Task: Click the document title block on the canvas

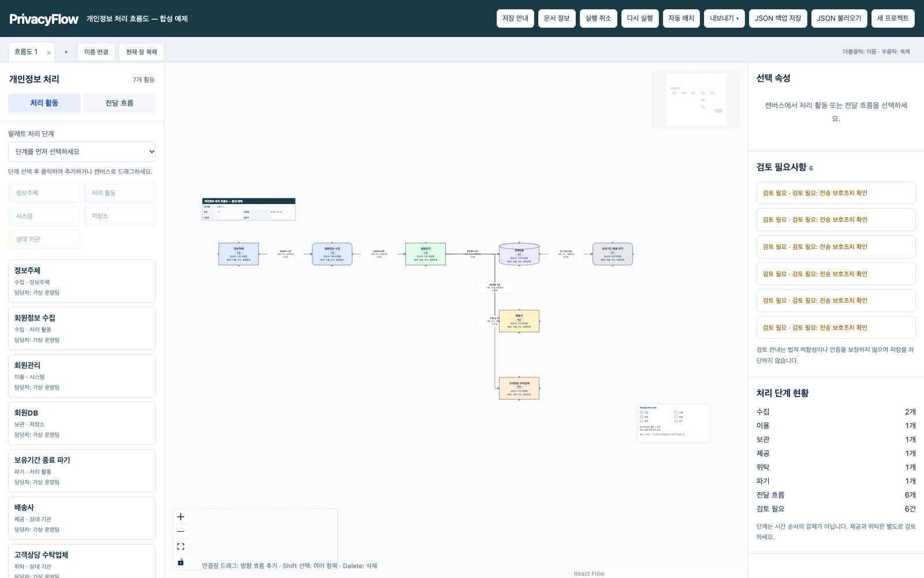Action: tap(249, 209)
